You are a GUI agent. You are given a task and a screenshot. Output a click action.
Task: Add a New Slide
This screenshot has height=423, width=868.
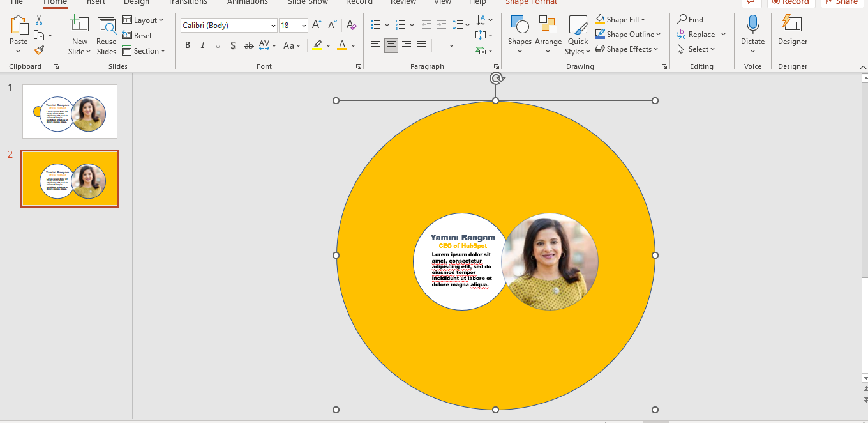(80, 36)
